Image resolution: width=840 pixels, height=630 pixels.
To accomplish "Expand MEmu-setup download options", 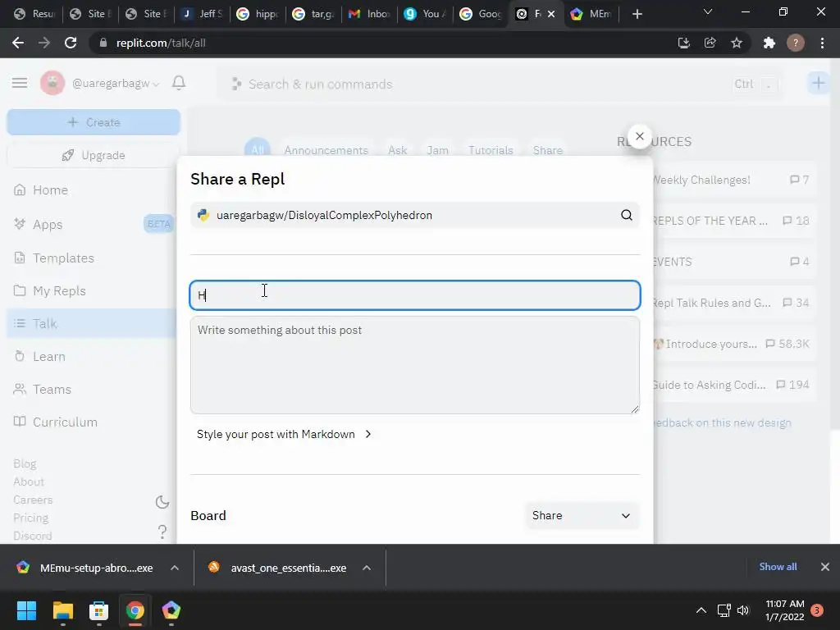I will [x=175, y=568].
